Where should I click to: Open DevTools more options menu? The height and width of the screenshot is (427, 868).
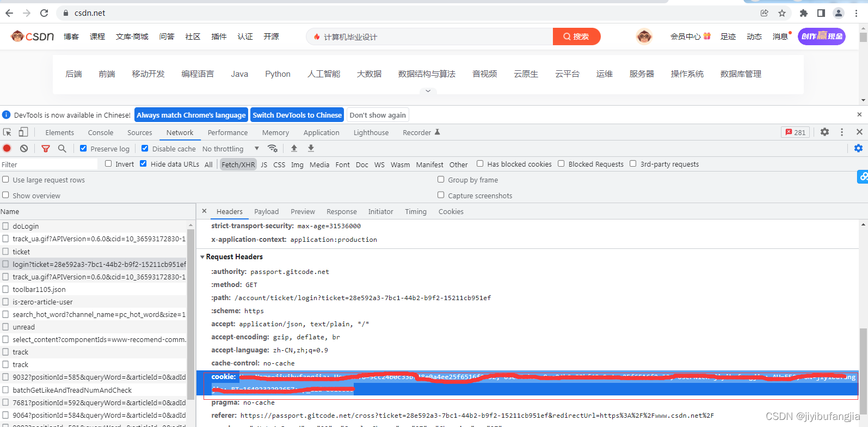coord(842,132)
